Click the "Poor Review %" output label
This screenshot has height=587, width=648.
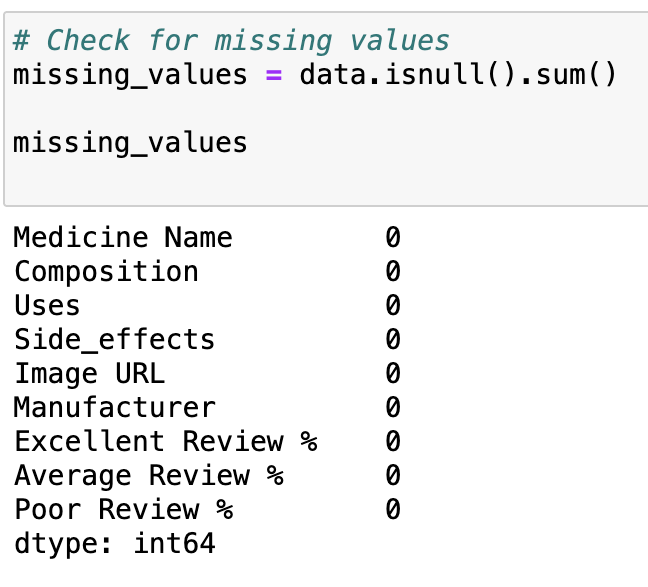[x=123, y=509]
